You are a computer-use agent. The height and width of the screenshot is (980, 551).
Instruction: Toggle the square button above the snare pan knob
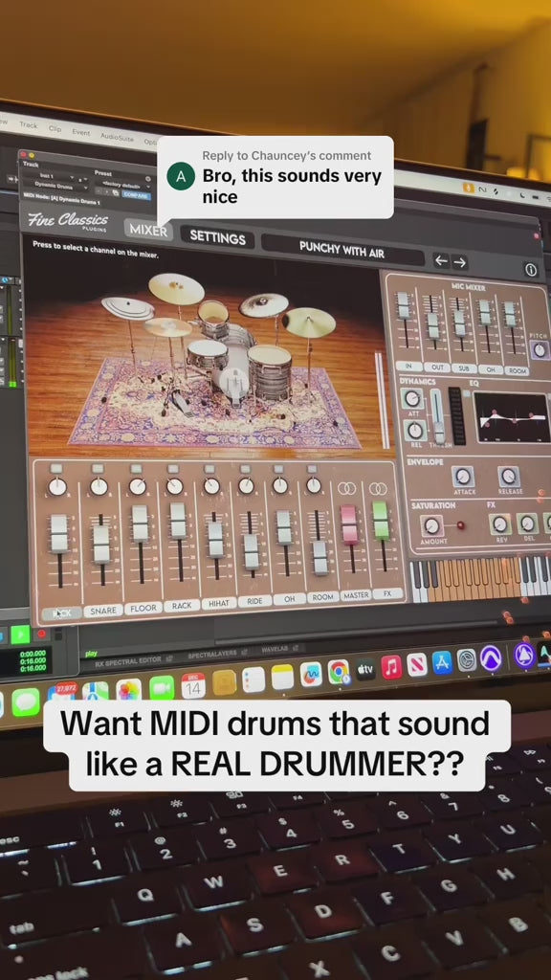coord(98,468)
